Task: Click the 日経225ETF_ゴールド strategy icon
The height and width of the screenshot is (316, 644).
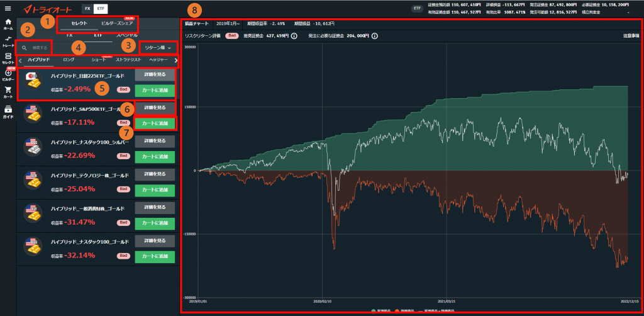Action: [33, 81]
